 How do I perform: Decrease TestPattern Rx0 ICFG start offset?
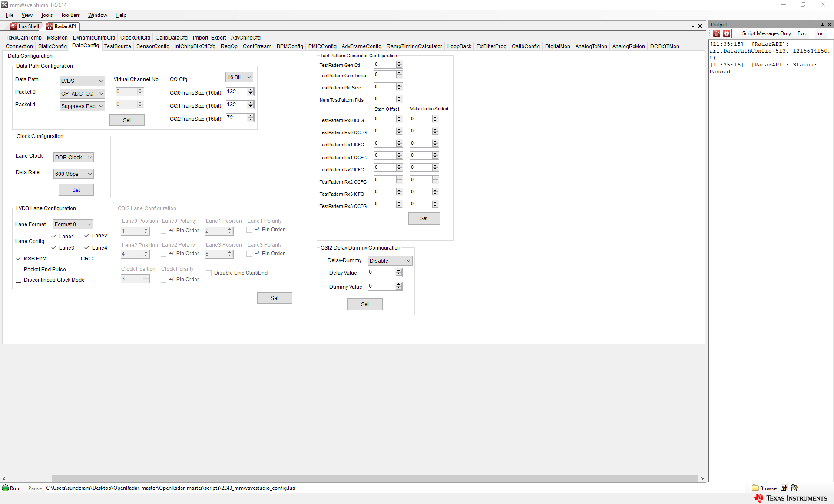(x=399, y=121)
